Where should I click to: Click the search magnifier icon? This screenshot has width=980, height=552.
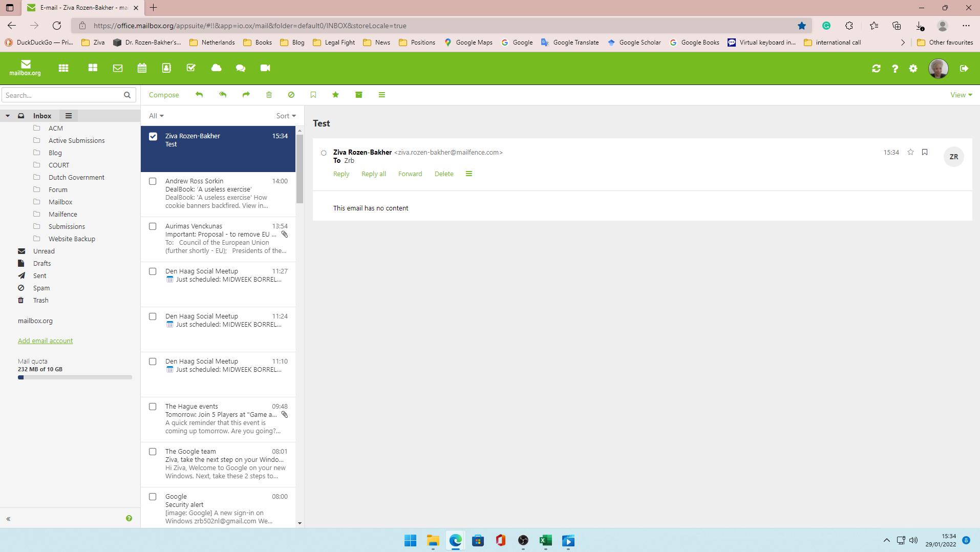[127, 95]
